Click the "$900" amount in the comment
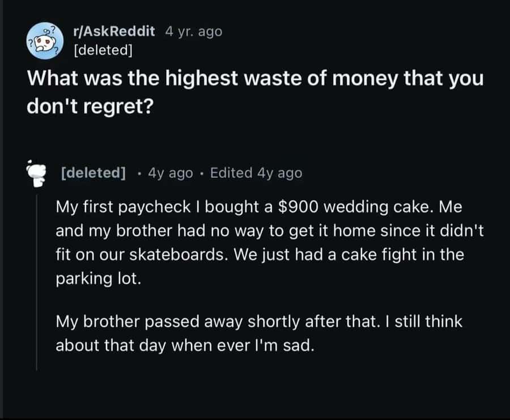 [x=300, y=207]
